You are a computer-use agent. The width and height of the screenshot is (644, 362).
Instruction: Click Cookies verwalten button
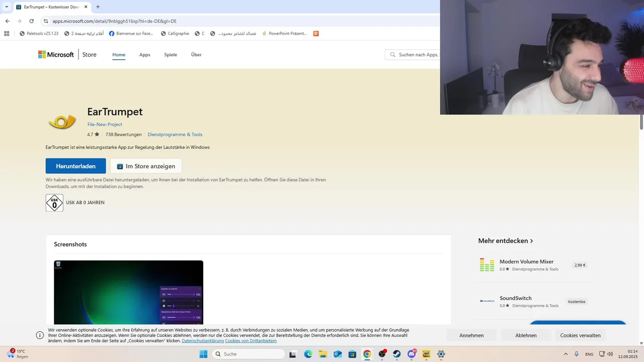[x=580, y=335]
